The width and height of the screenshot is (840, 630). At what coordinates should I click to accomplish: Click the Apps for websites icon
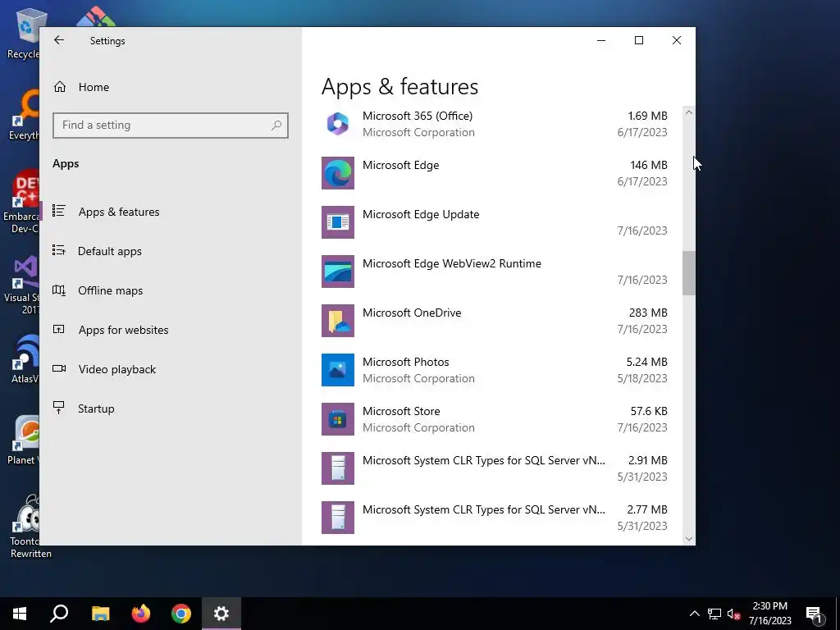(59, 329)
